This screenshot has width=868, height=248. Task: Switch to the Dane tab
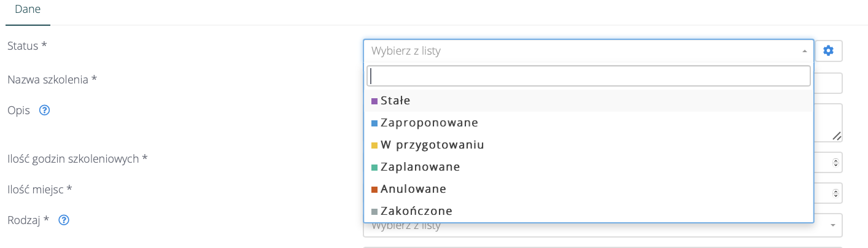click(x=28, y=10)
